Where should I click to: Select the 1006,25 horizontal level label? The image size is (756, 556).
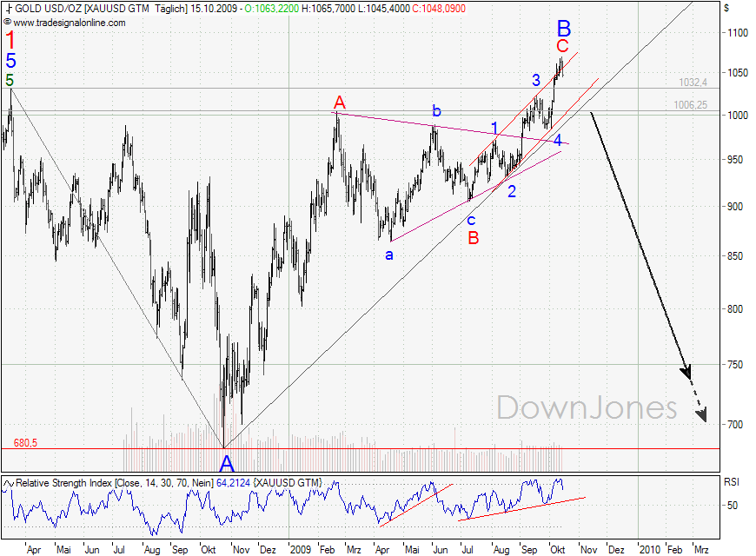691,104
